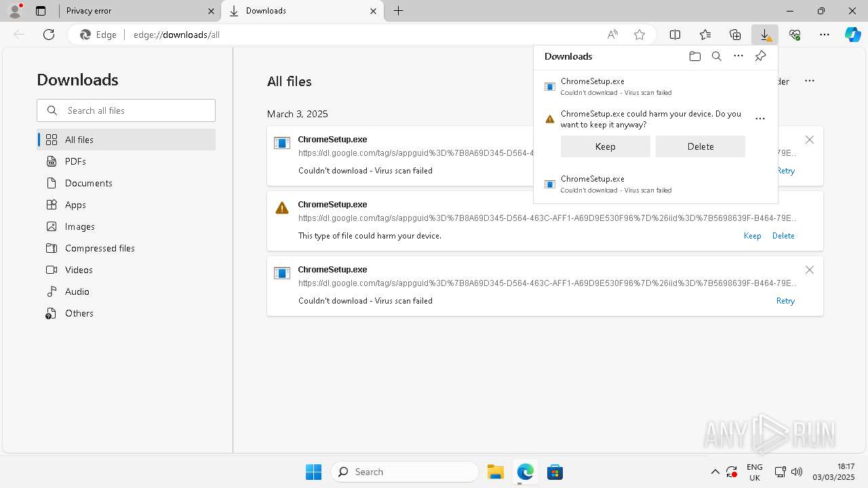Filter by Apps

[x=126, y=205]
